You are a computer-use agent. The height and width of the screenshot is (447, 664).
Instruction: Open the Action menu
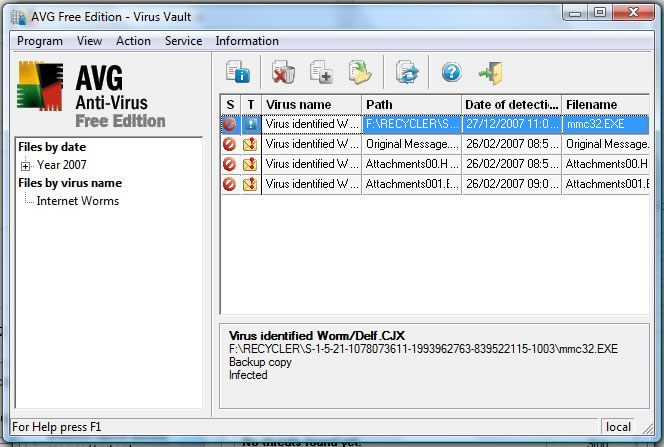(133, 41)
